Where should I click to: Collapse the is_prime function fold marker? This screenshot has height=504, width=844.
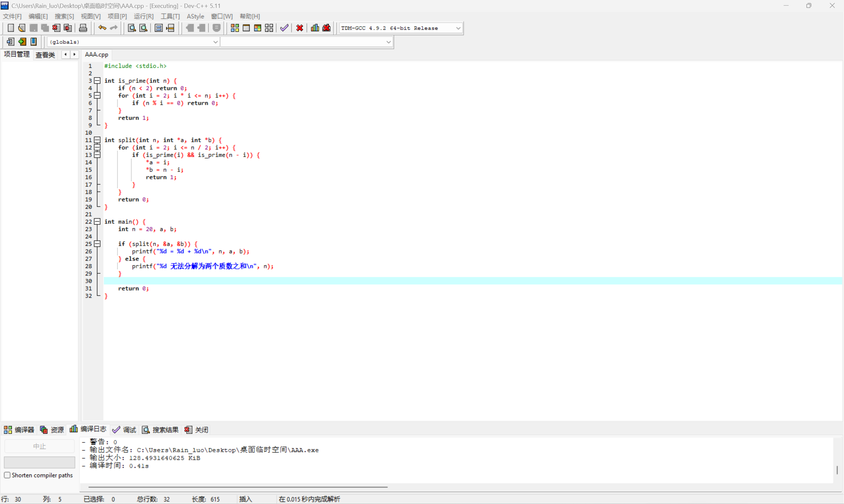pos(97,80)
